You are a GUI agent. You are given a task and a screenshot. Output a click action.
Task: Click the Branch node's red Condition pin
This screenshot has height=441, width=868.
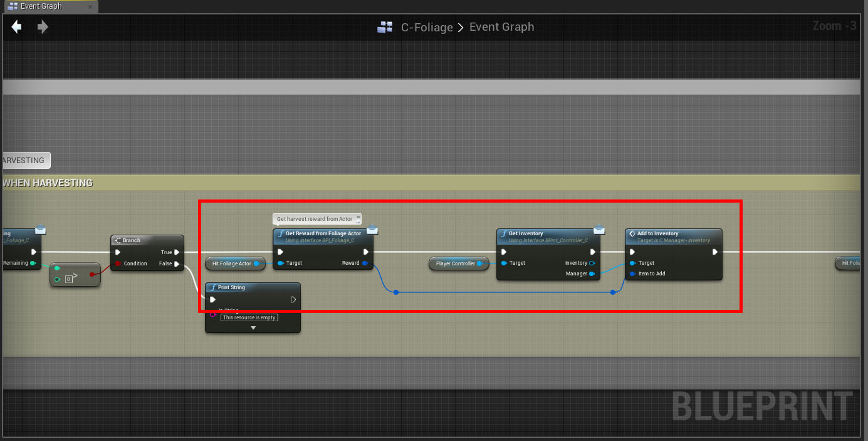[x=118, y=263]
